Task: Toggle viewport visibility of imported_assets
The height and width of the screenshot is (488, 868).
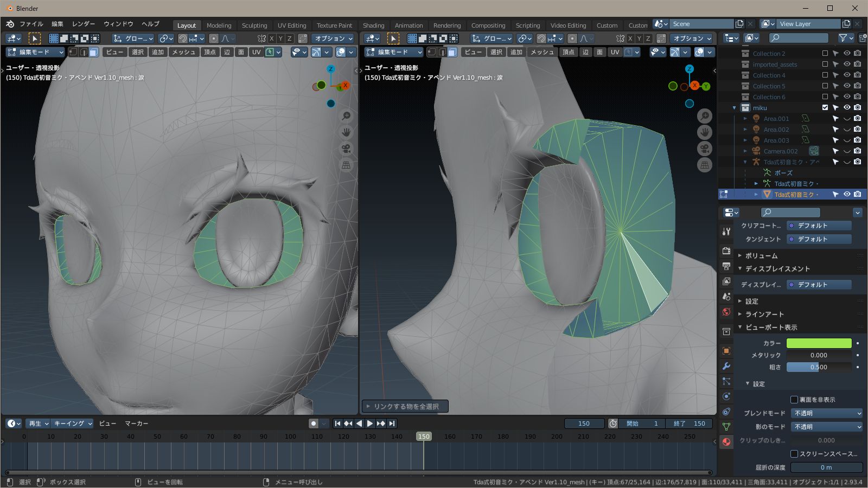Action: click(847, 65)
